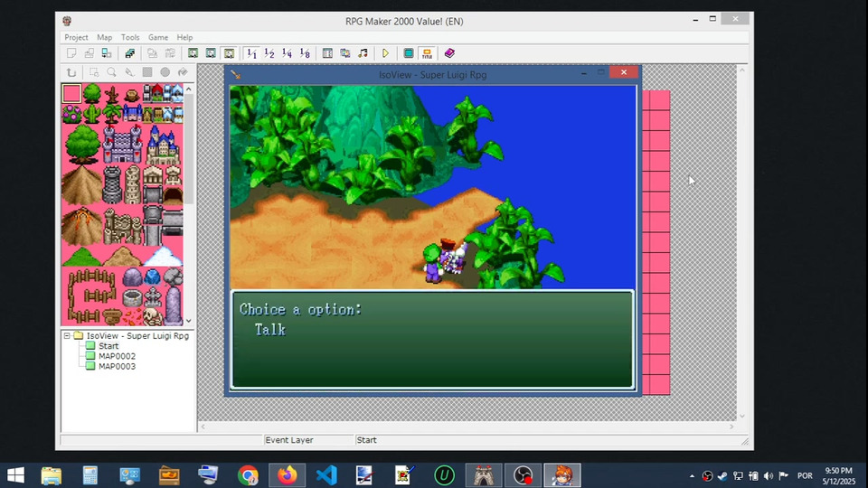Set map zoom to 1/1 scale
Image resolution: width=868 pixels, height=488 pixels.
coord(252,53)
